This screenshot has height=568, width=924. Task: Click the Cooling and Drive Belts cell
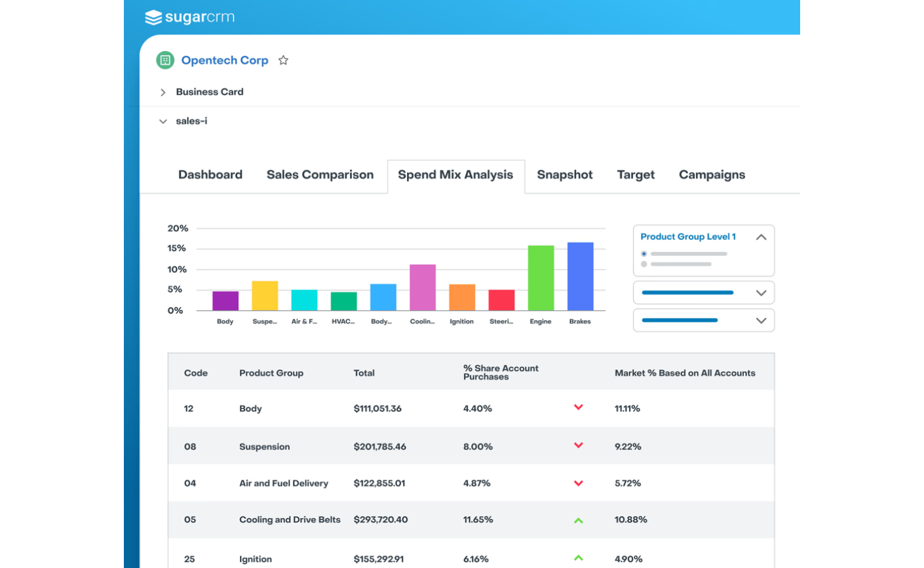(x=290, y=519)
